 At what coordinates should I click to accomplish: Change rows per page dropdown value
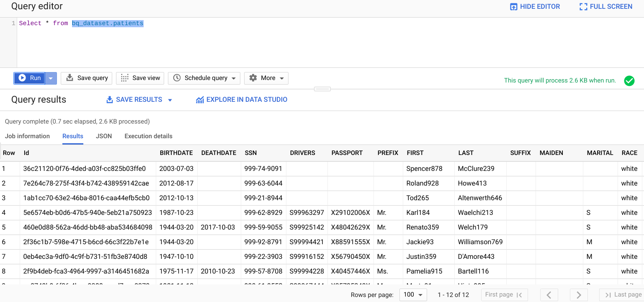pos(413,295)
